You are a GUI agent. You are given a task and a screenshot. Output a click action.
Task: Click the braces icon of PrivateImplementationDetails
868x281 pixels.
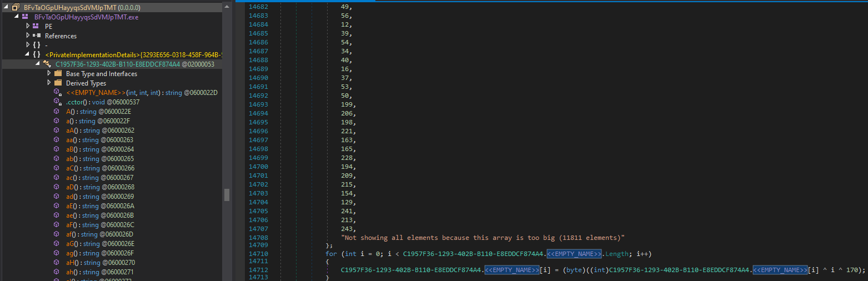pyautogui.click(x=37, y=54)
